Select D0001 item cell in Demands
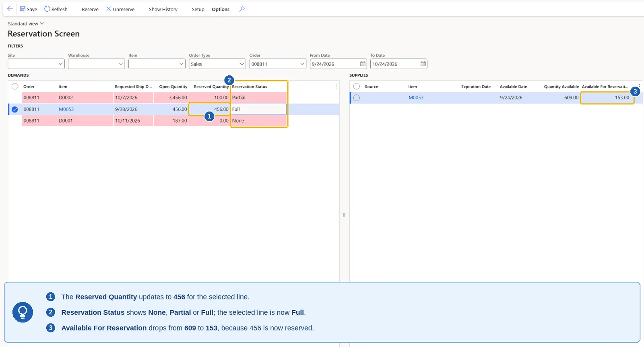 tap(85, 121)
